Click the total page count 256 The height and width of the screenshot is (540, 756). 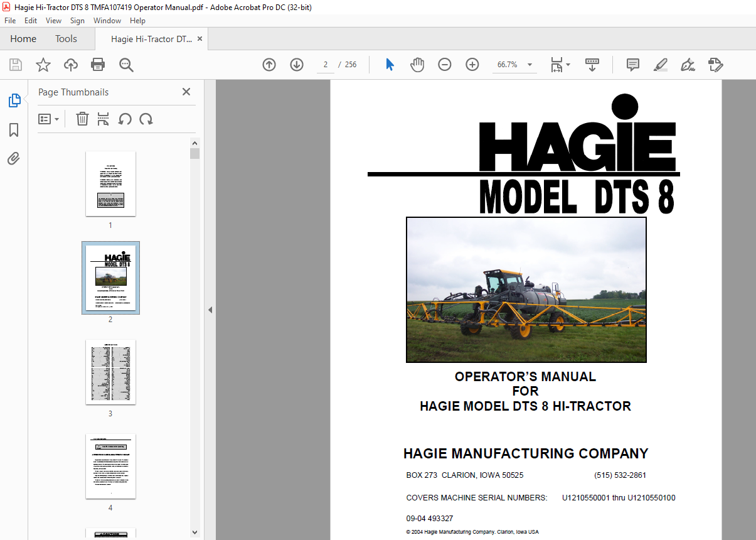click(x=351, y=65)
